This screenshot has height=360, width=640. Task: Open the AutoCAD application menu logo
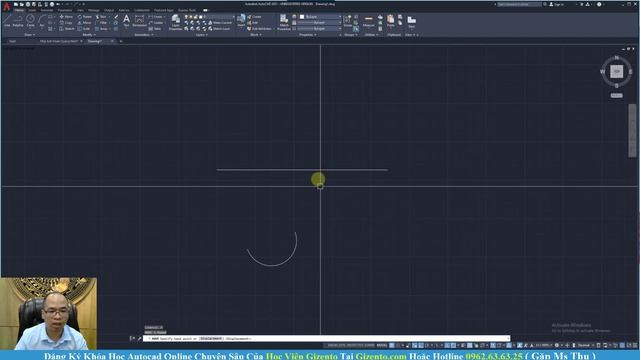tap(7, 6)
